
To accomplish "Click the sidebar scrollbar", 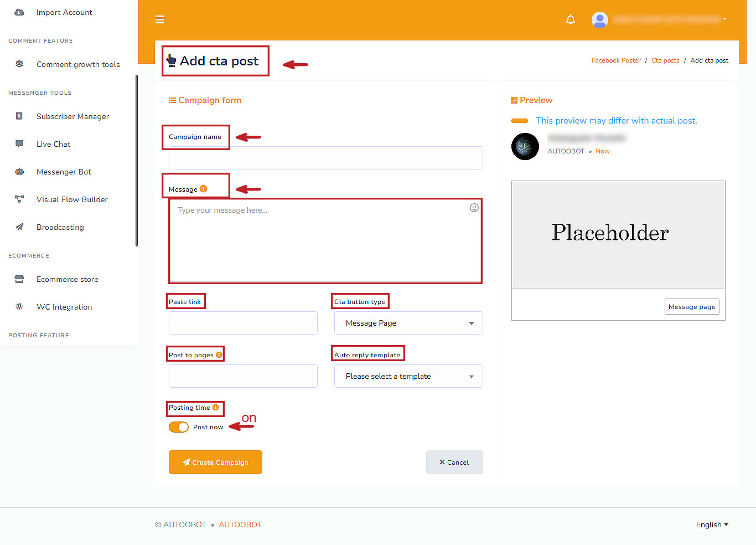I will (x=137, y=161).
